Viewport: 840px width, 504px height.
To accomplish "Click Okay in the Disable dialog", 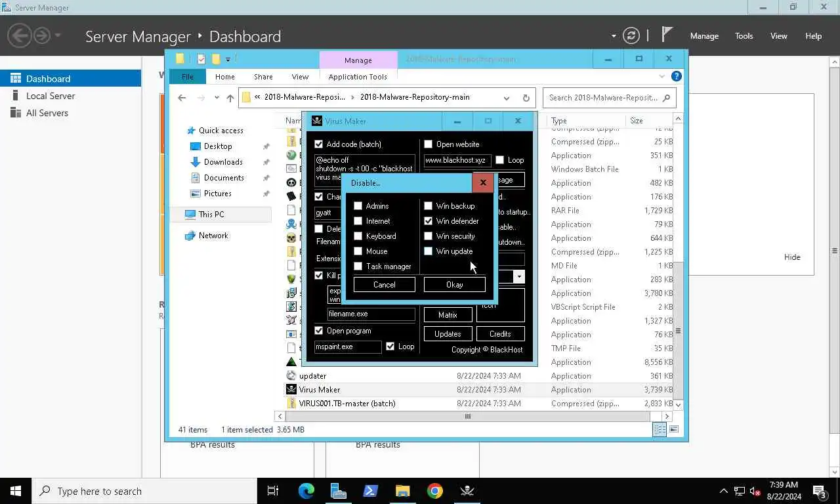I will point(455,284).
